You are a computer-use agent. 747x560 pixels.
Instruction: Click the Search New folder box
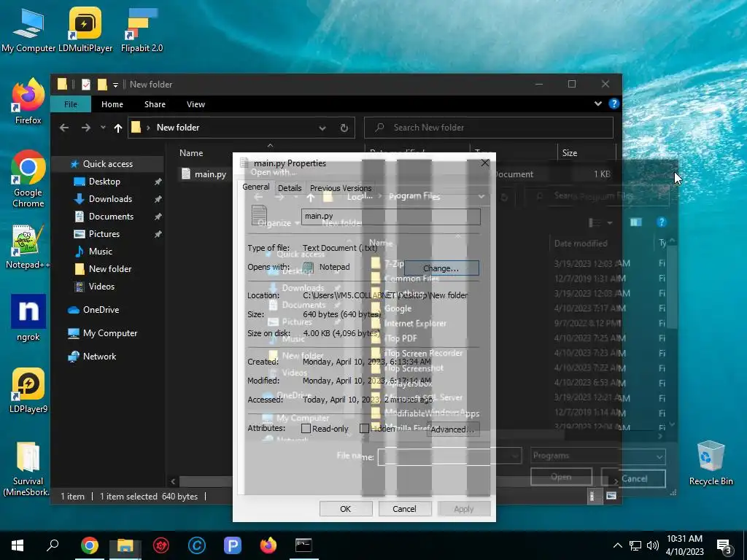click(x=489, y=128)
